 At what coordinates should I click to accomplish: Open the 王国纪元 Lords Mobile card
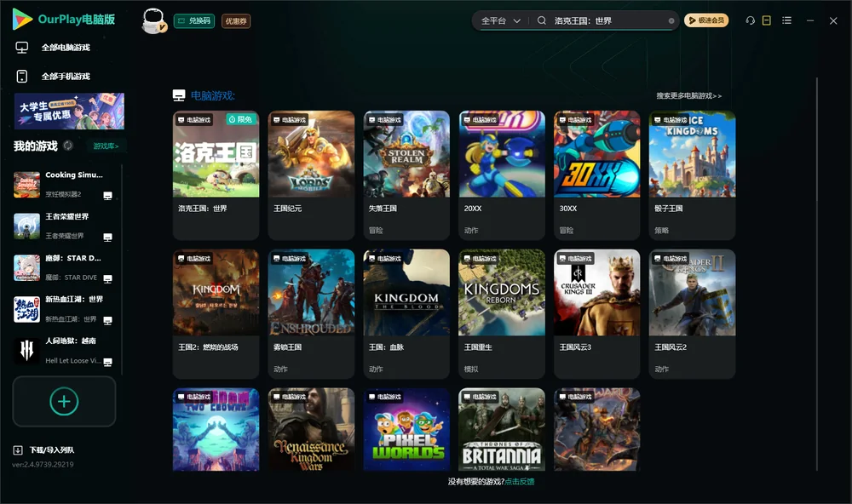click(x=311, y=175)
